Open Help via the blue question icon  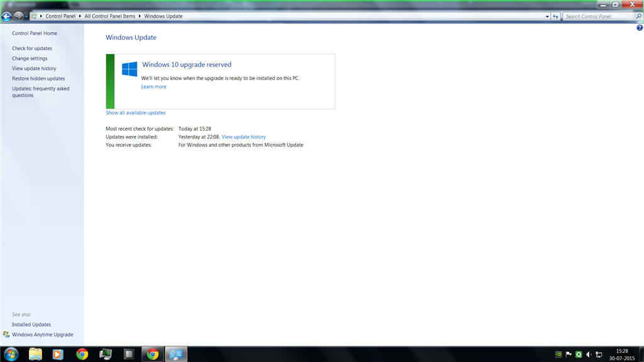[x=640, y=28]
